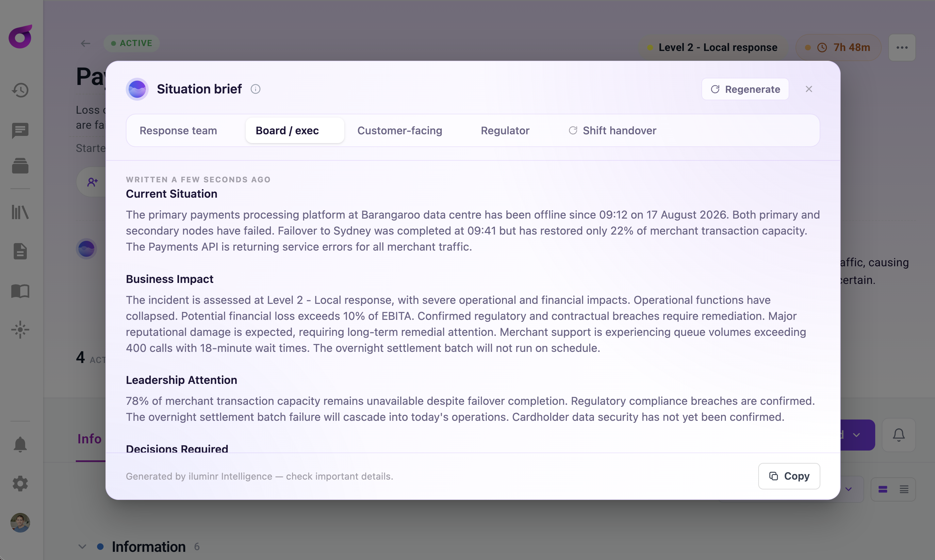This screenshot has height=560, width=935.
Task: Open the settings gear in sidebar
Action: pyautogui.click(x=20, y=484)
